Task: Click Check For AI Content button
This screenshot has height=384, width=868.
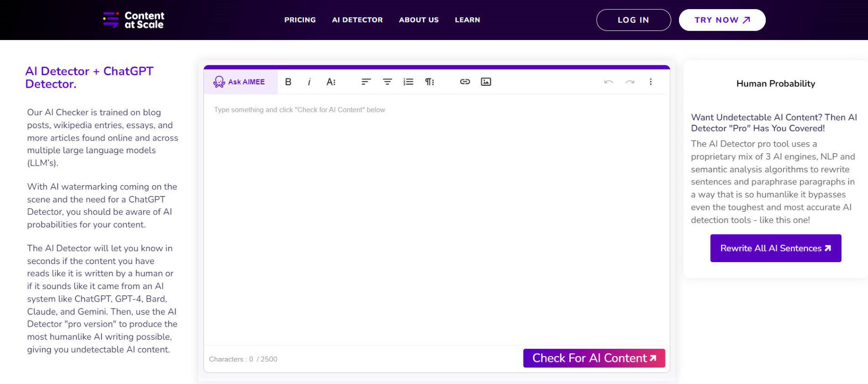Action: (x=594, y=358)
